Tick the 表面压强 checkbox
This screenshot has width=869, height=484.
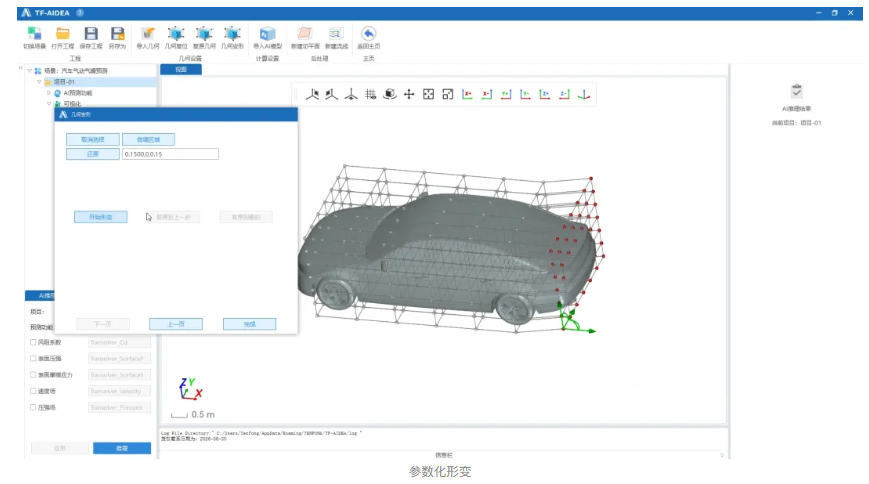tap(33, 358)
